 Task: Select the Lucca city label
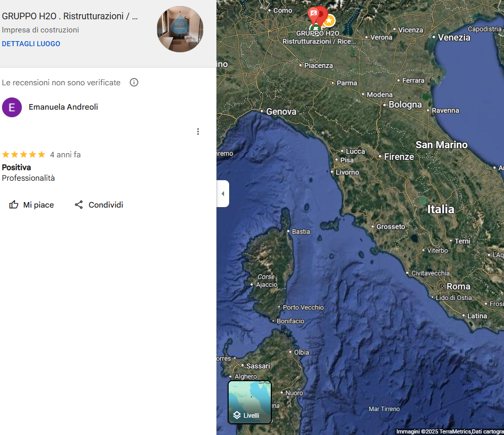pos(355,152)
